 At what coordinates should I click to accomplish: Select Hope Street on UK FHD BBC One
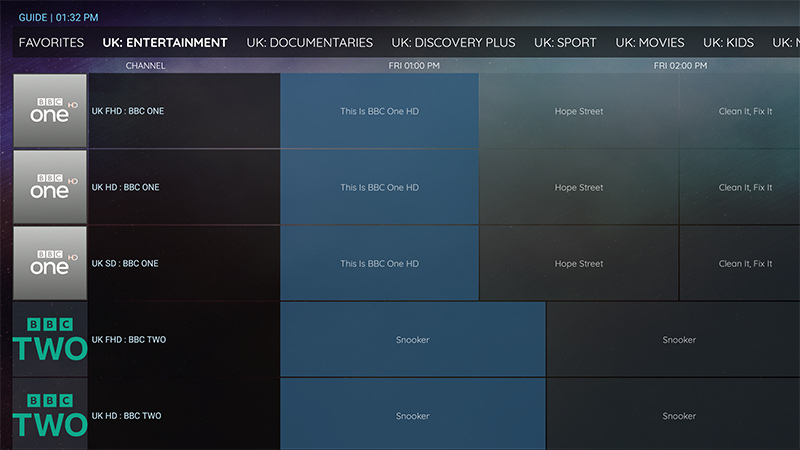[x=579, y=111]
